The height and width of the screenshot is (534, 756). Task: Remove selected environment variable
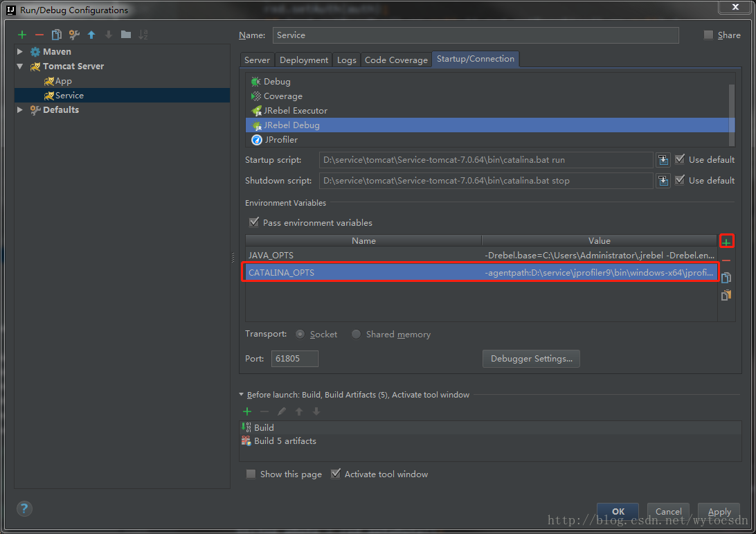[726, 260]
